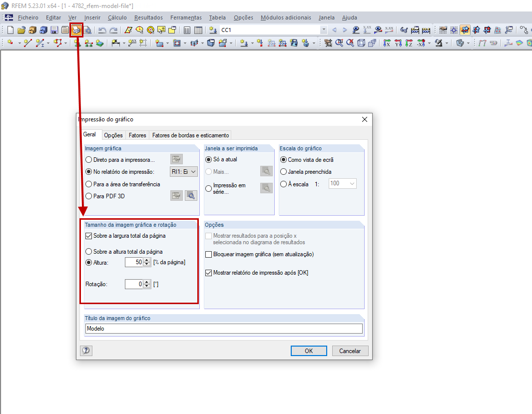
Task: Select Impressão em série radio option
Action: coord(209,188)
